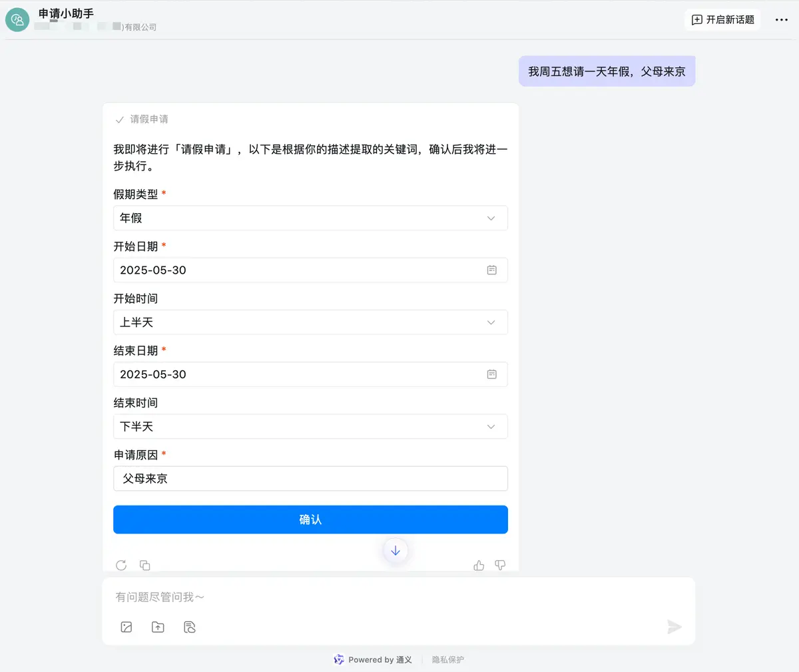Click the 申请小助手 avatar icon
Image resolution: width=799 pixels, height=672 pixels.
[17, 20]
